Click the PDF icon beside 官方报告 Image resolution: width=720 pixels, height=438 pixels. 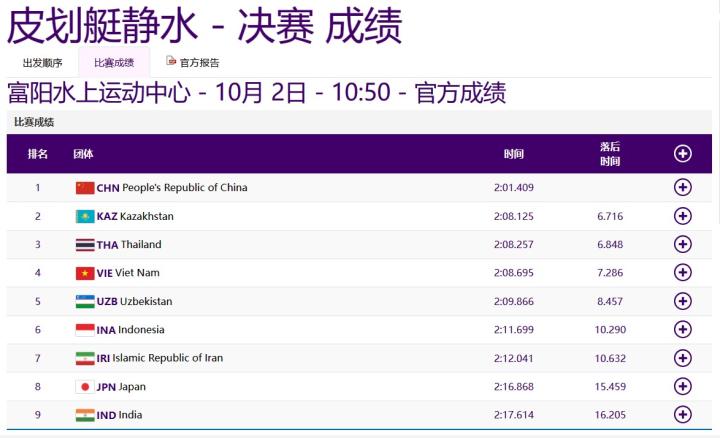point(171,61)
